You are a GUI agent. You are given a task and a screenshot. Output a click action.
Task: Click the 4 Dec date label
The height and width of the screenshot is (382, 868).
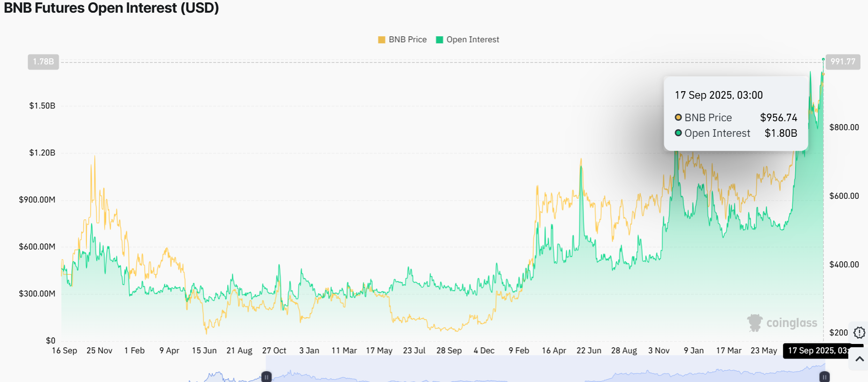(484, 351)
